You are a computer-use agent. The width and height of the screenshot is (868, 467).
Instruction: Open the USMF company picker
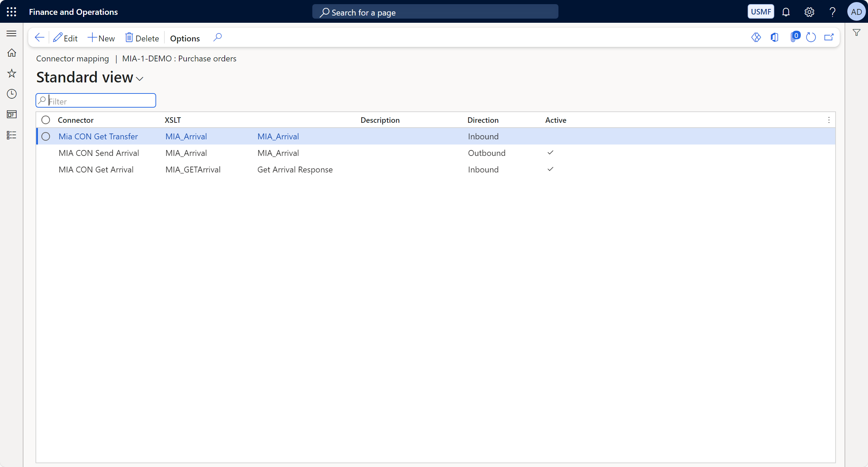(760, 12)
